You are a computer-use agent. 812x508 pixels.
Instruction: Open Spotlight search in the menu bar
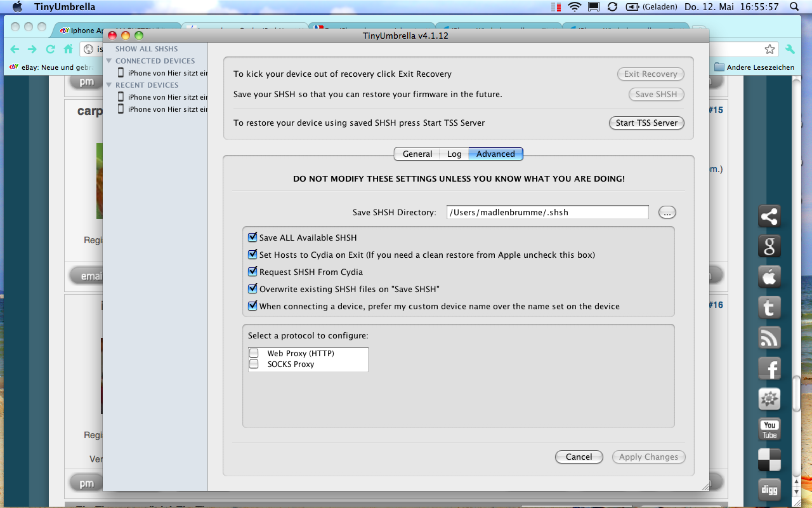click(794, 7)
